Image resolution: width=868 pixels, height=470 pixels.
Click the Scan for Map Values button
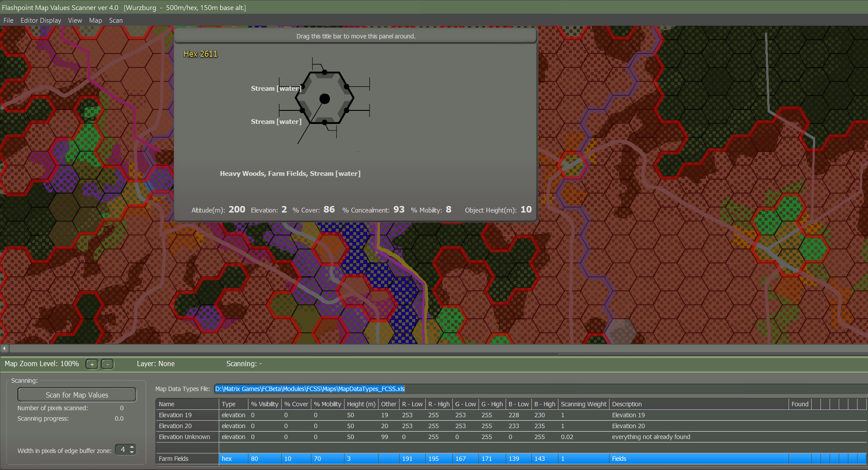pyautogui.click(x=77, y=395)
